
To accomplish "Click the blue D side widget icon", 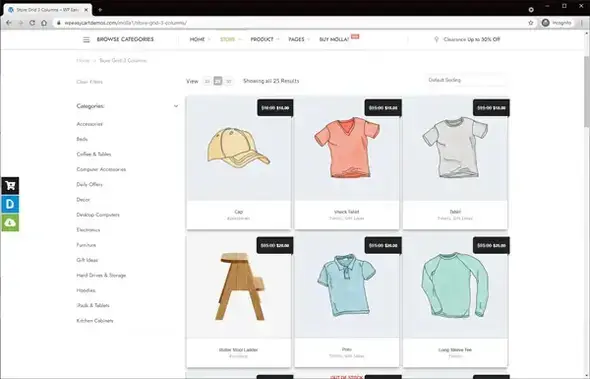I will click(x=10, y=204).
